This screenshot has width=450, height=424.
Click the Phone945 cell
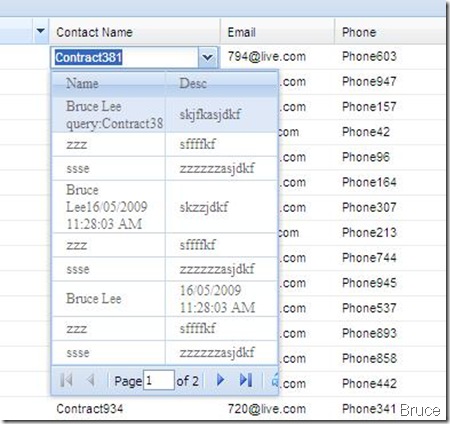(x=390, y=283)
